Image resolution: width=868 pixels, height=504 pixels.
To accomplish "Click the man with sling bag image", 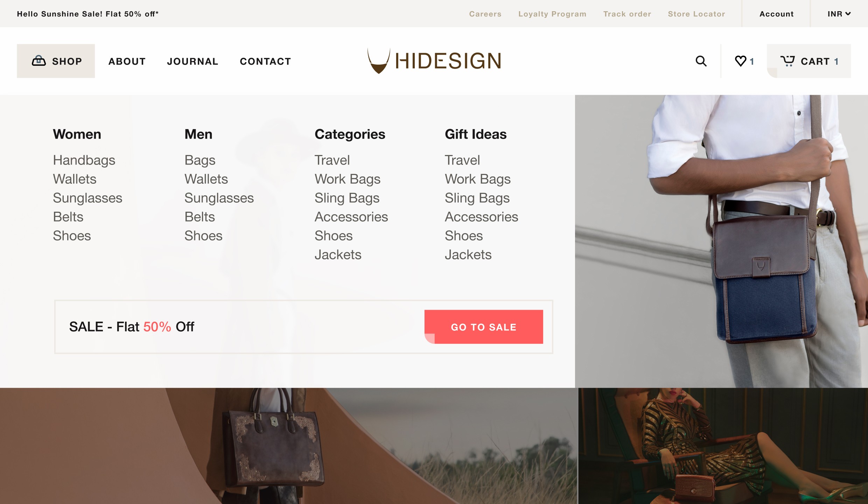I will click(x=721, y=241).
